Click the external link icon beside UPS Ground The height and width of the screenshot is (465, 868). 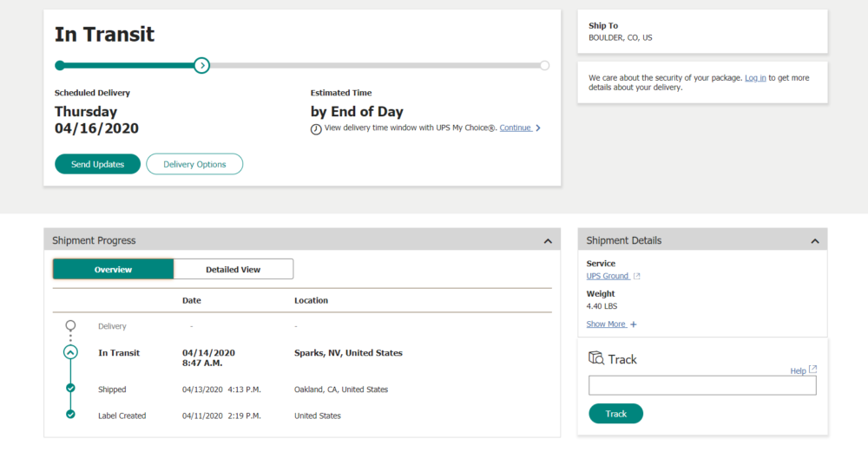(x=636, y=277)
